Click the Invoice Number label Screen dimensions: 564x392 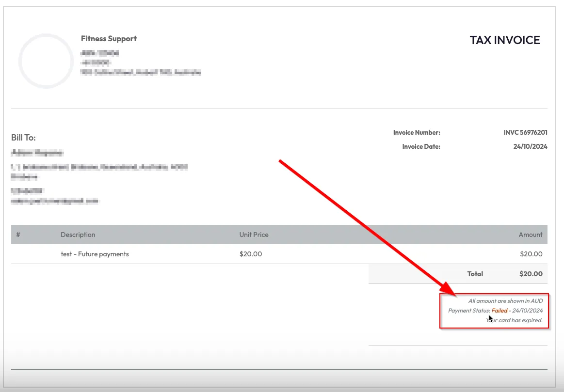coord(417,132)
